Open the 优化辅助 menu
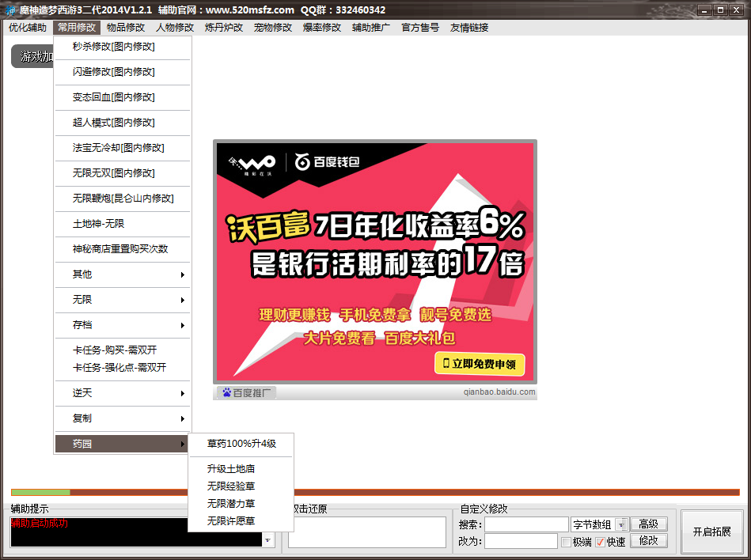Viewport: 751px width, 560px height. pyautogui.click(x=27, y=27)
